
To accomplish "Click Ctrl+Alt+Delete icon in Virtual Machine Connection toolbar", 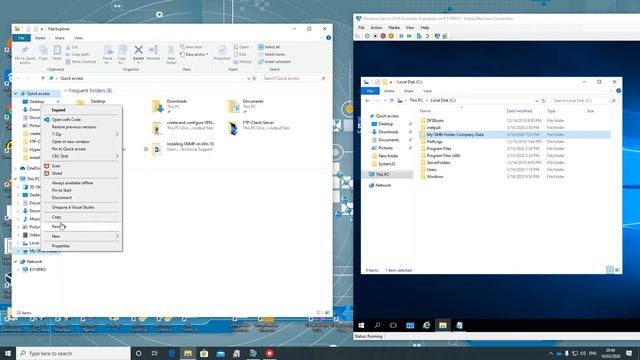I will click(x=358, y=36).
